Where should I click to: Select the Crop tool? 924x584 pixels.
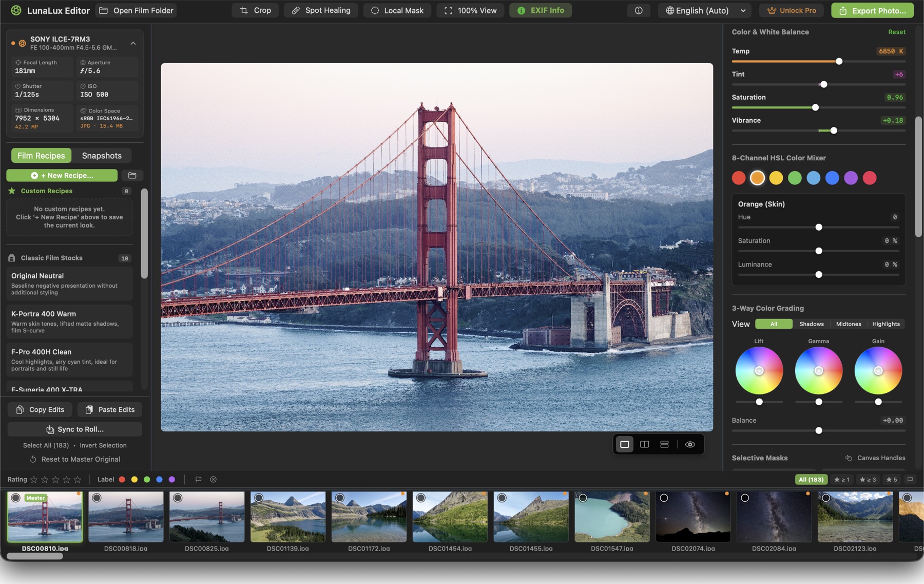[255, 10]
